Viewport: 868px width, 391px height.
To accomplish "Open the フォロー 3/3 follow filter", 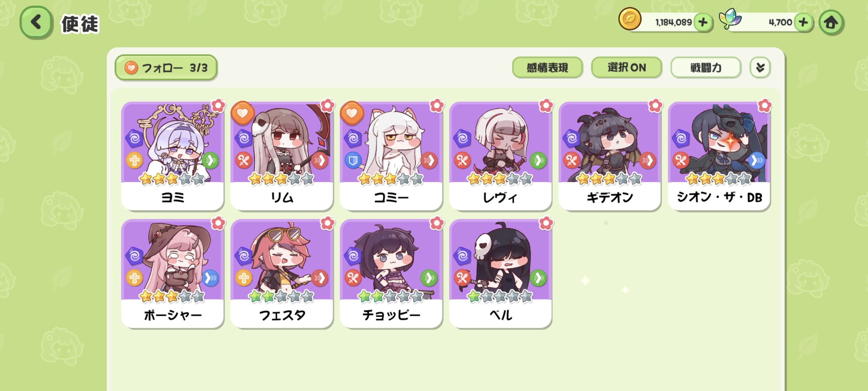I will click(166, 68).
